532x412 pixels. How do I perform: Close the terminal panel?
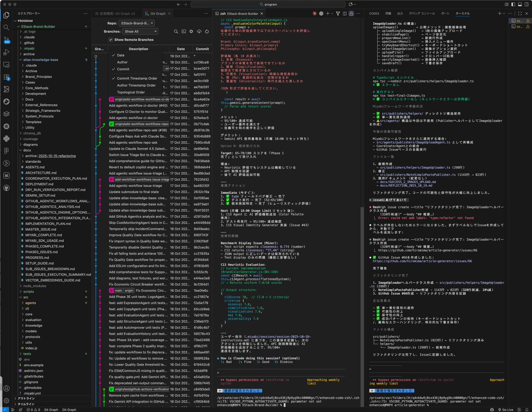click(x=528, y=14)
